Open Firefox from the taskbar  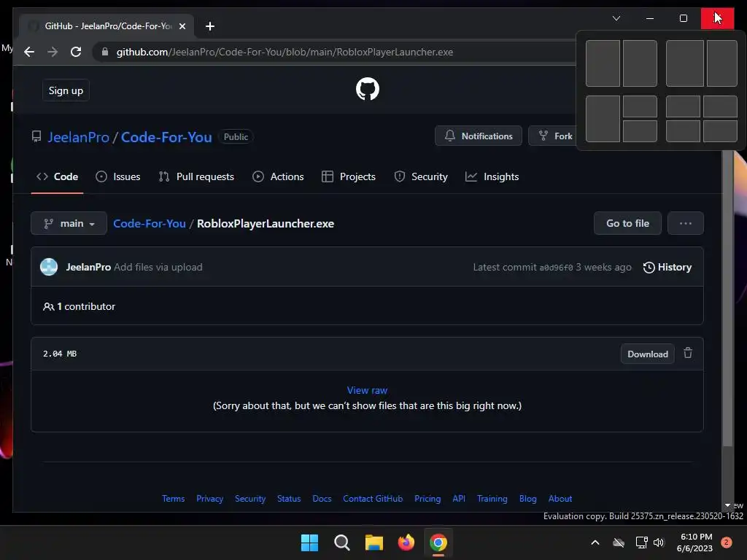406,542
